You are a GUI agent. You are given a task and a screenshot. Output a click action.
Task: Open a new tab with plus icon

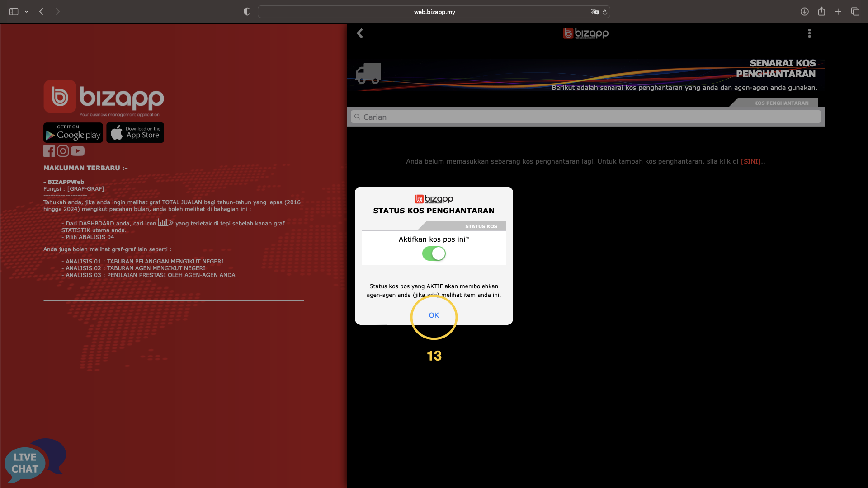tap(838, 12)
